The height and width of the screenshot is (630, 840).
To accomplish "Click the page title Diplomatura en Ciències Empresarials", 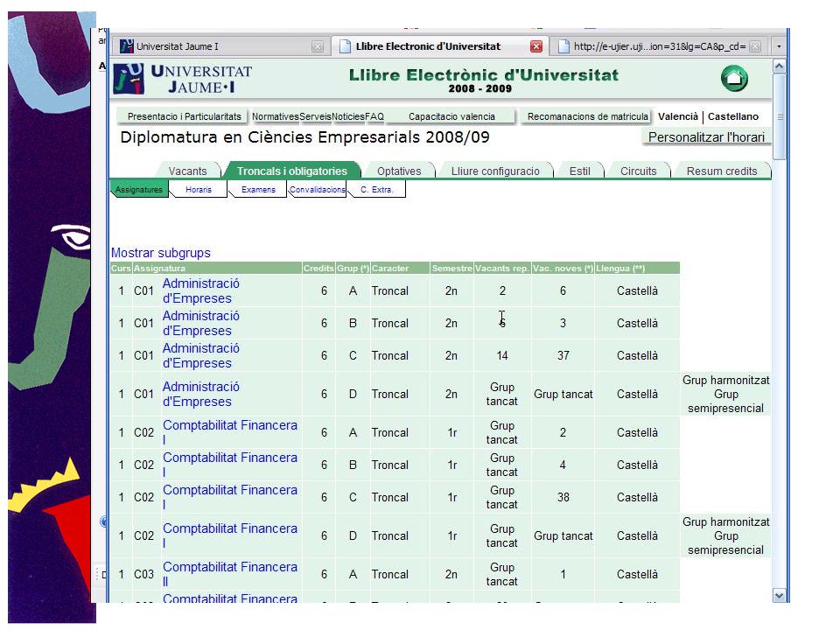I will [304, 137].
